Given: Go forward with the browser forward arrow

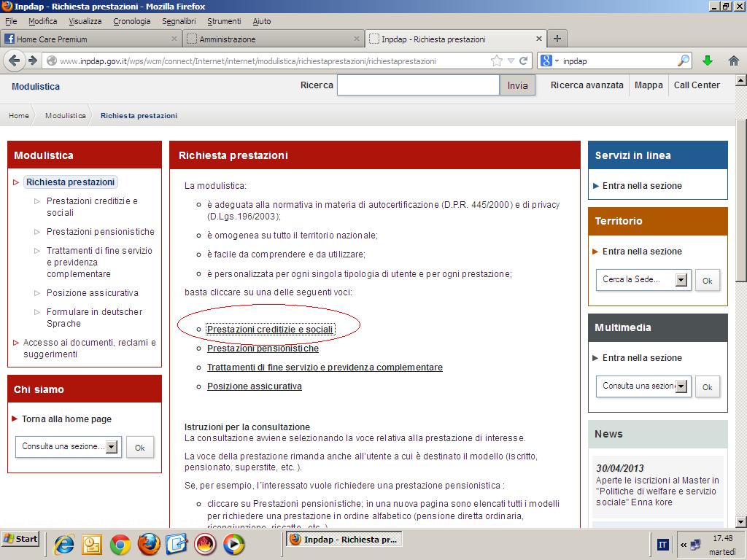Looking at the screenshot, I should 32,61.
